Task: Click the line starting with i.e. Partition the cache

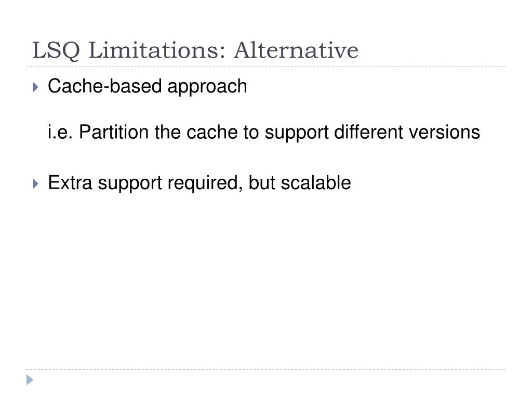Action: click(x=264, y=132)
